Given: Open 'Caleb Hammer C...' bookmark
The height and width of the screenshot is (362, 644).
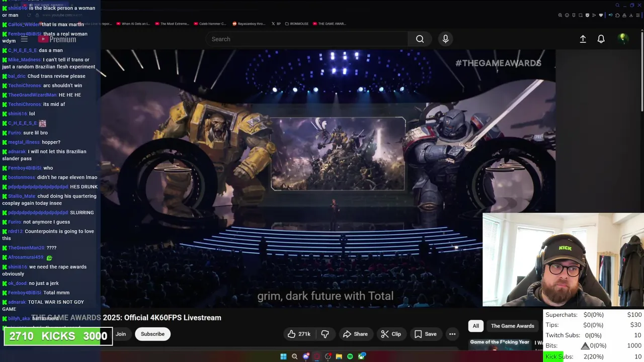Looking at the screenshot, I should [210, 24].
